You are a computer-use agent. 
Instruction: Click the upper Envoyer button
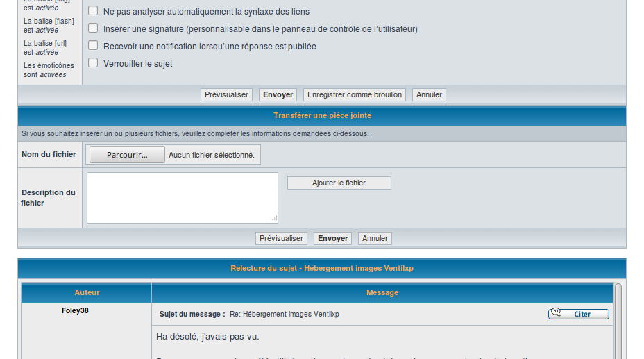tap(278, 95)
